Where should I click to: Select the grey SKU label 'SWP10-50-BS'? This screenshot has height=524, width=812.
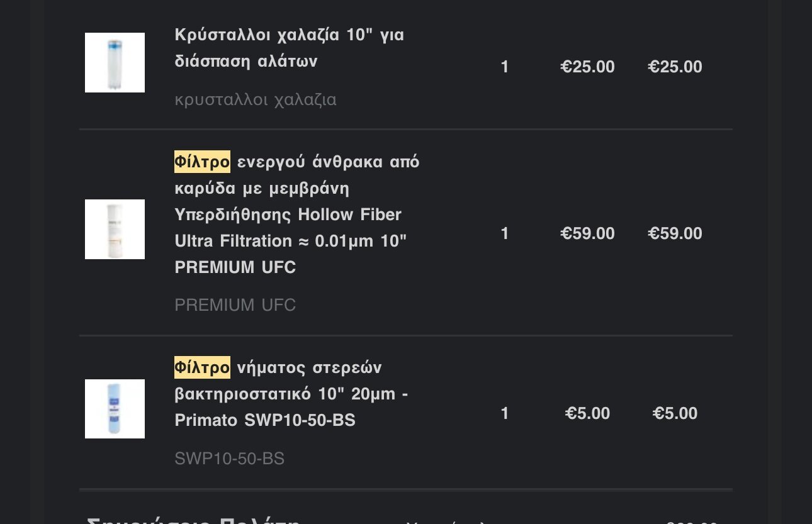[x=229, y=459]
